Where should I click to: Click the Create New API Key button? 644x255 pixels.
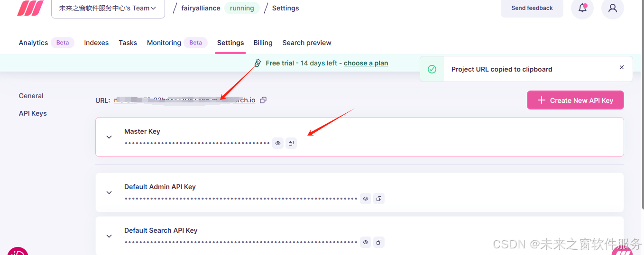pyautogui.click(x=575, y=100)
